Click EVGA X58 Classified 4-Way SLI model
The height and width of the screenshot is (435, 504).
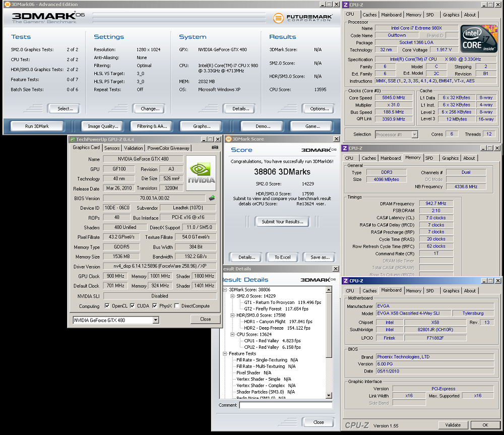pos(413,313)
